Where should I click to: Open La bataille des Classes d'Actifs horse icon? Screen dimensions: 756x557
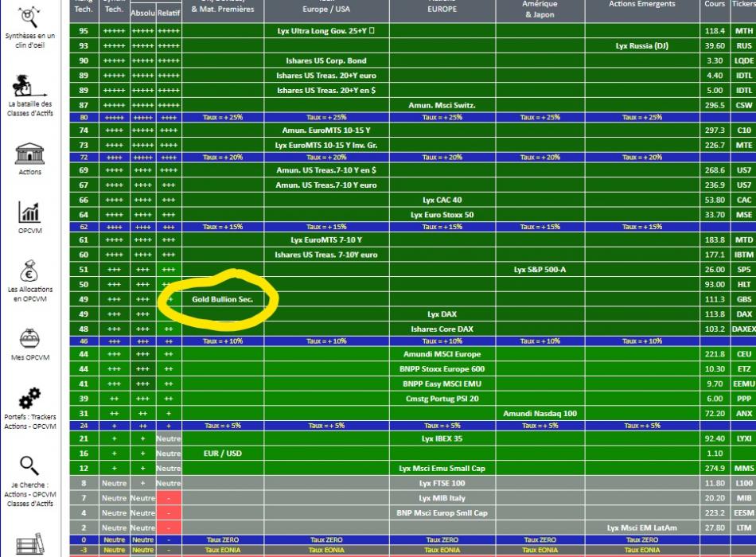coord(29,86)
